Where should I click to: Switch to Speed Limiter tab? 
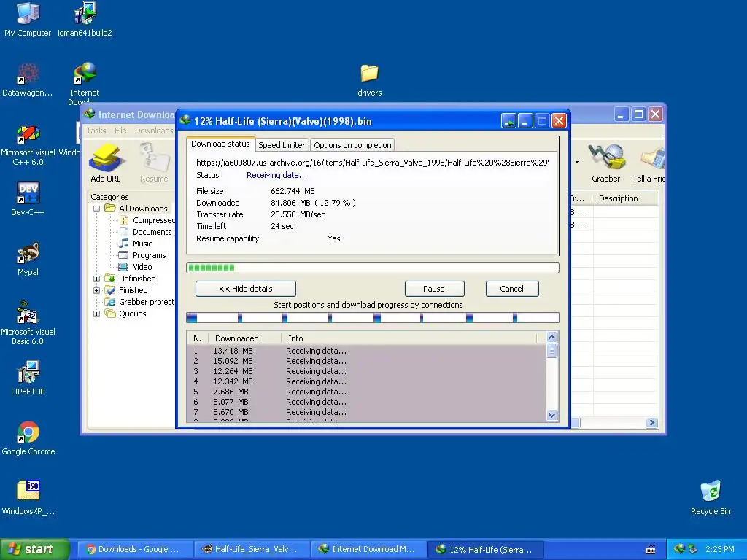click(x=282, y=145)
